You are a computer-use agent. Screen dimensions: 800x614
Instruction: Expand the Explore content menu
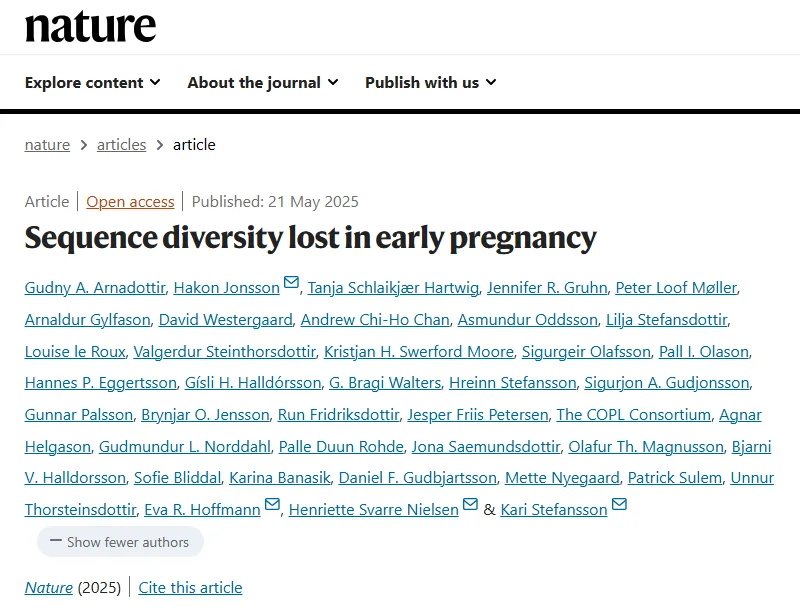pos(92,83)
